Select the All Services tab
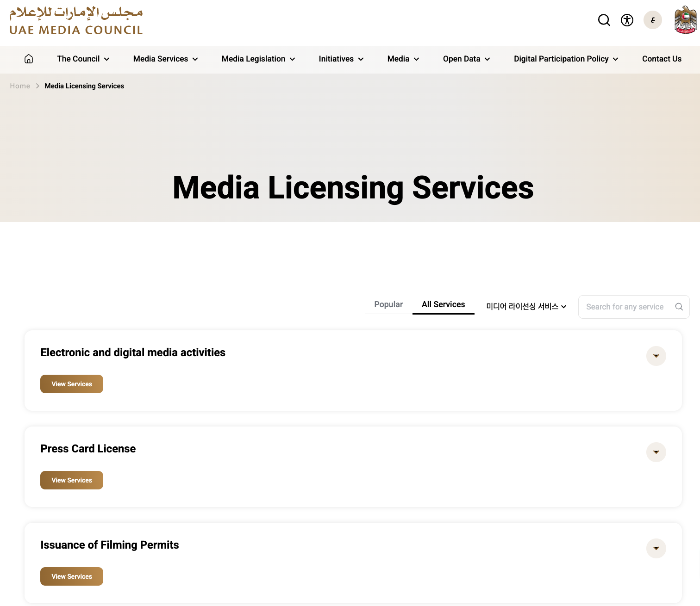This screenshot has height=606, width=700. [x=443, y=304]
